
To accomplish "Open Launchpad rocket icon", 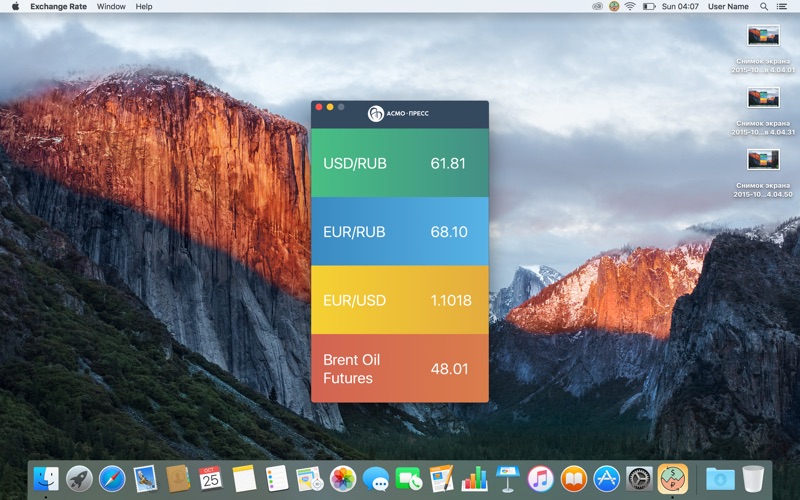I will coord(79,479).
